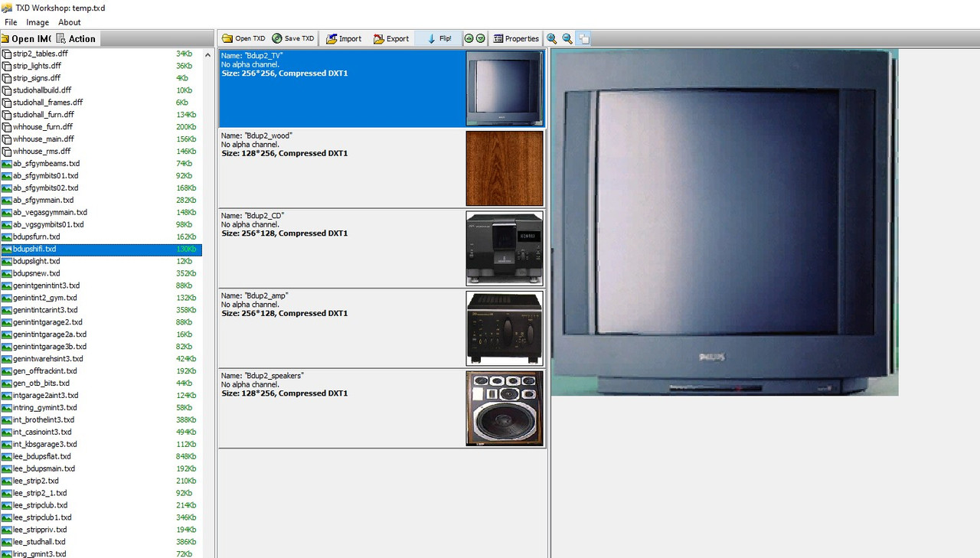Select bdupsfurn.txd entry

point(101,237)
